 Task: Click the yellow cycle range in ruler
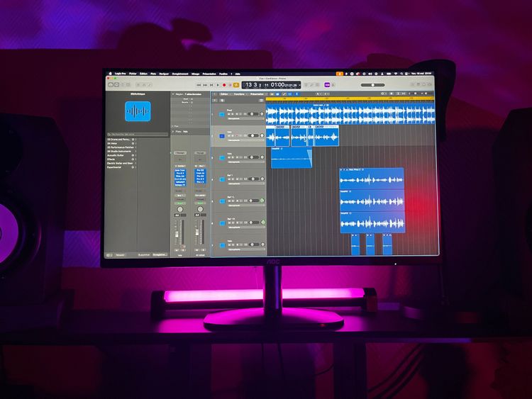pyautogui.click(x=350, y=99)
